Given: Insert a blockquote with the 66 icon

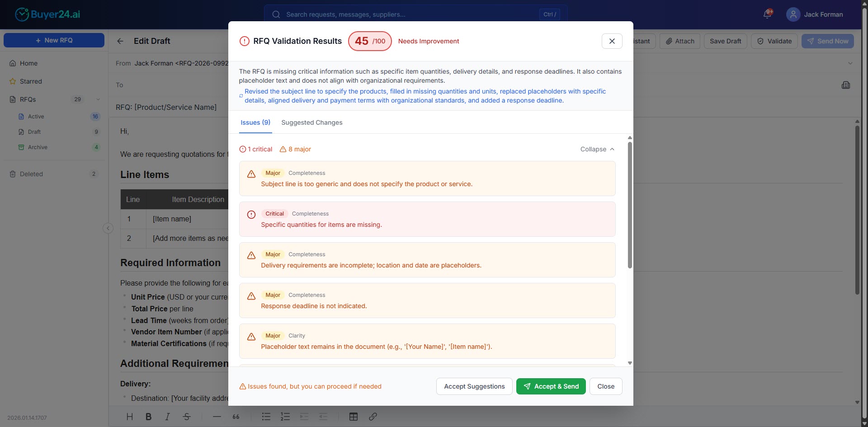Looking at the screenshot, I should click(x=236, y=416).
